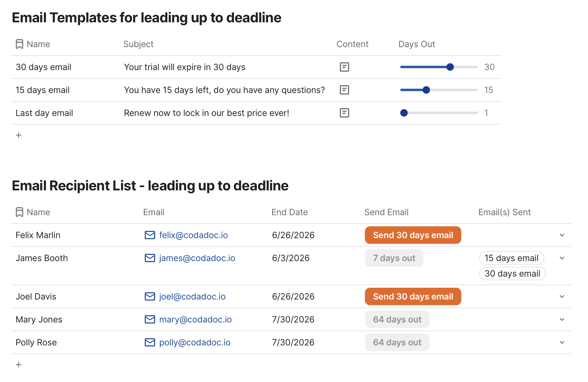Image resolution: width=588 pixels, height=382 pixels.
Task: Click 'Email Templates for leading up to deadline' heading
Action: 147,18
